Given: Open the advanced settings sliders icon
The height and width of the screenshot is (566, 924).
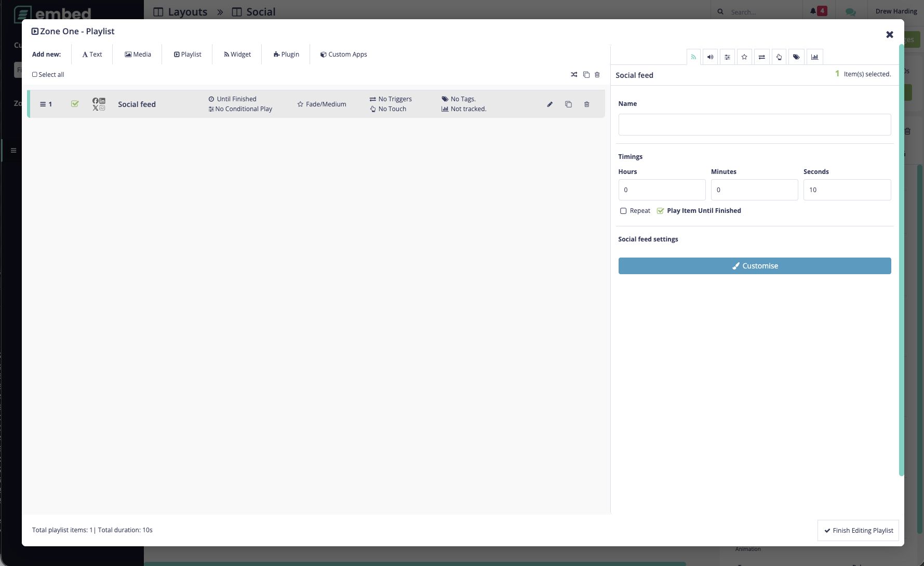Looking at the screenshot, I should 727,57.
